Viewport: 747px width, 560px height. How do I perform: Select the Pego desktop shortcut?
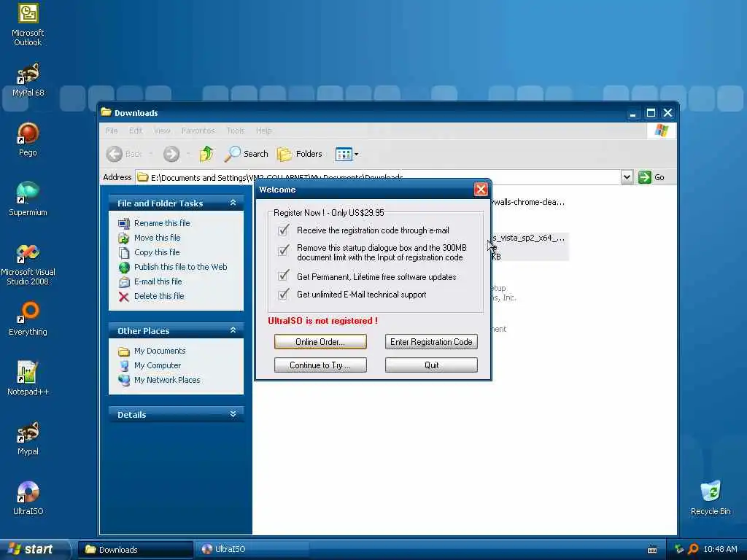click(28, 139)
